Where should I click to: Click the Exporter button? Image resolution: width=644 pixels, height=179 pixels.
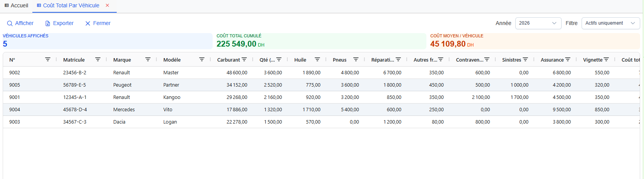[59, 23]
